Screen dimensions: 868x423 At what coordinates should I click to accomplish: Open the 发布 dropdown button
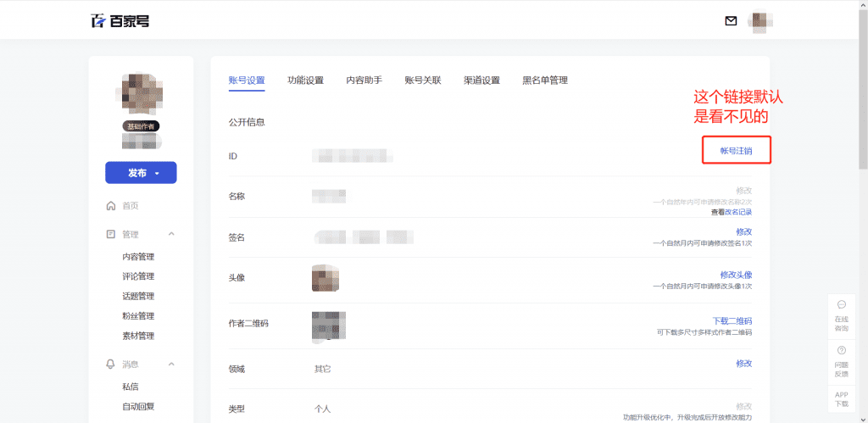pos(141,173)
